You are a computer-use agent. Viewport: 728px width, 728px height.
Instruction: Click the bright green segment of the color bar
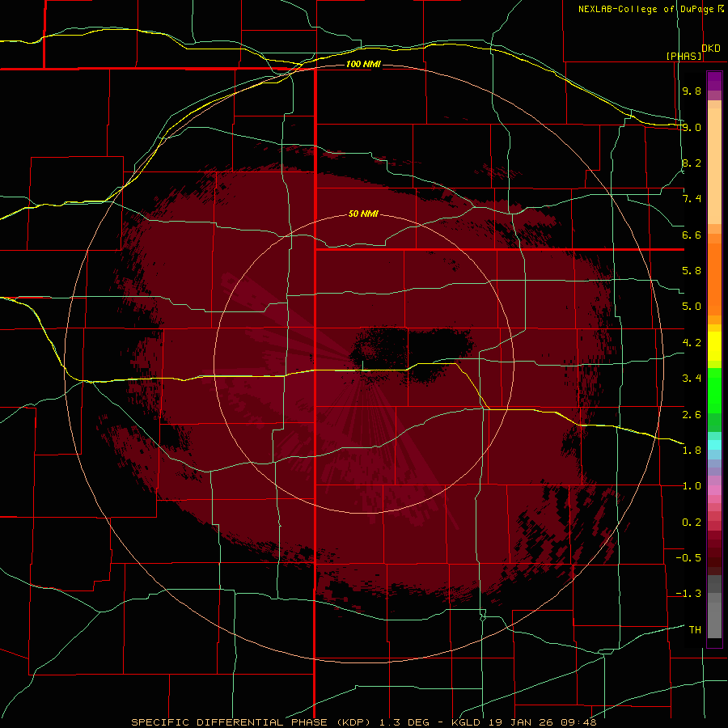tap(714, 391)
